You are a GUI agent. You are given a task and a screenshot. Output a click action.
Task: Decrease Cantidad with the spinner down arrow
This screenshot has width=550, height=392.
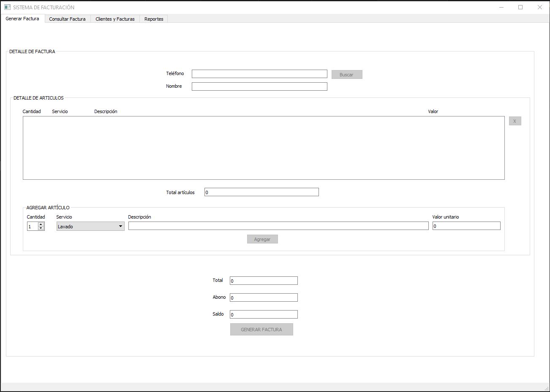pos(41,228)
